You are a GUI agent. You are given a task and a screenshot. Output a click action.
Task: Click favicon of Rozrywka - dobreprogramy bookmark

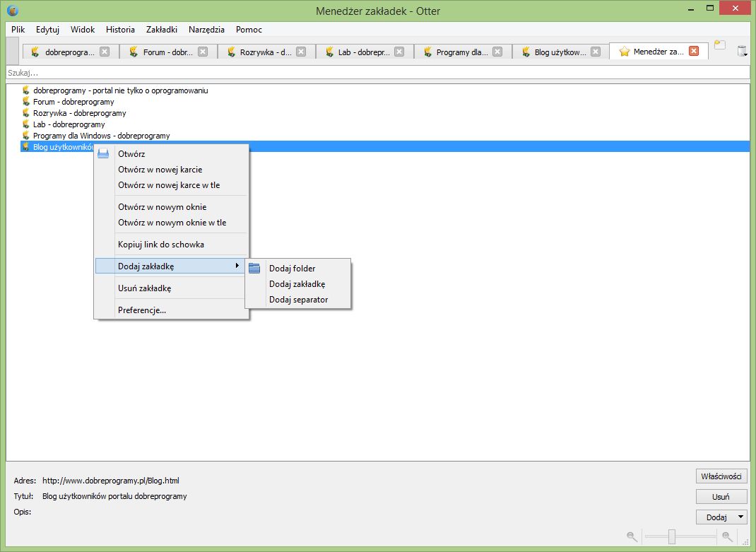26,113
